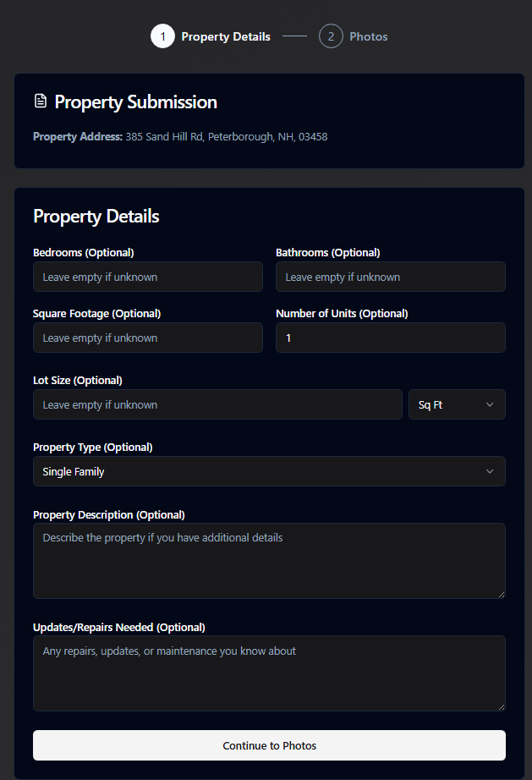Click the Property Description text area
Image resolution: width=532 pixels, height=780 pixels.
[269, 560]
